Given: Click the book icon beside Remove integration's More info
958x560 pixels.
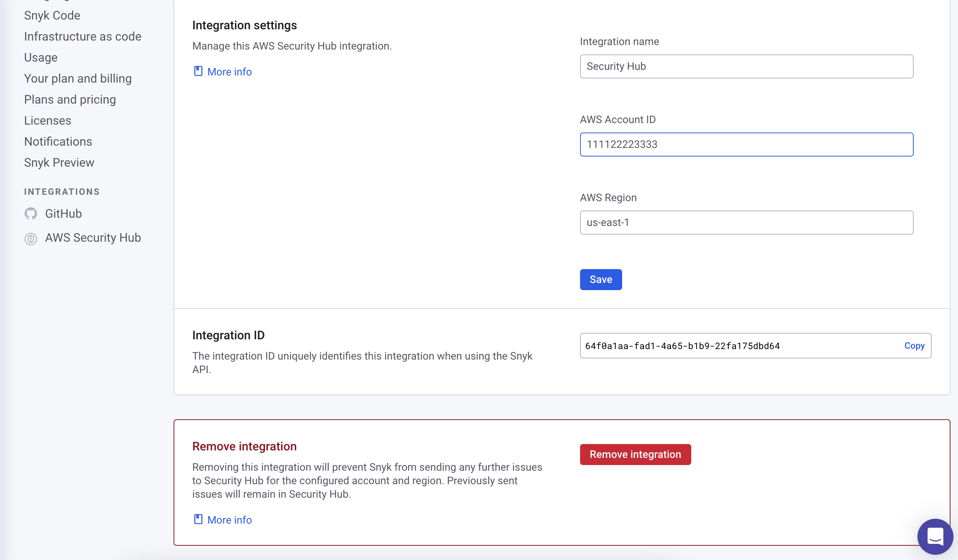Looking at the screenshot, I should [x=198, y=519].
